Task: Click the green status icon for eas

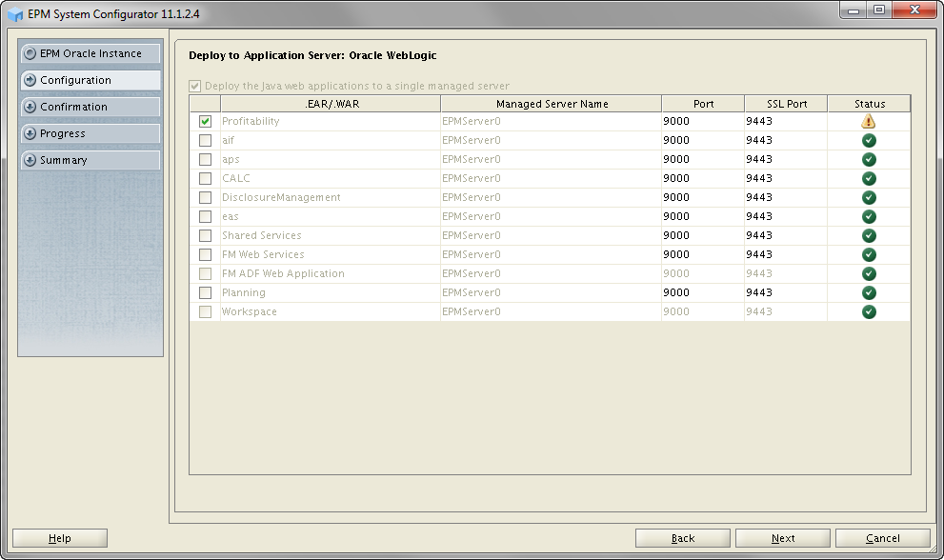Action: (869, 216)
